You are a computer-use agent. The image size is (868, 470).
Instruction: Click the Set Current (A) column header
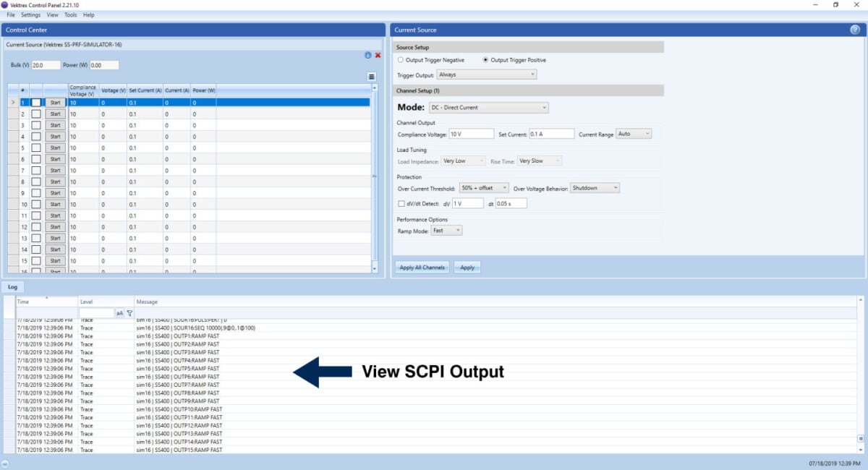[145, 90]
